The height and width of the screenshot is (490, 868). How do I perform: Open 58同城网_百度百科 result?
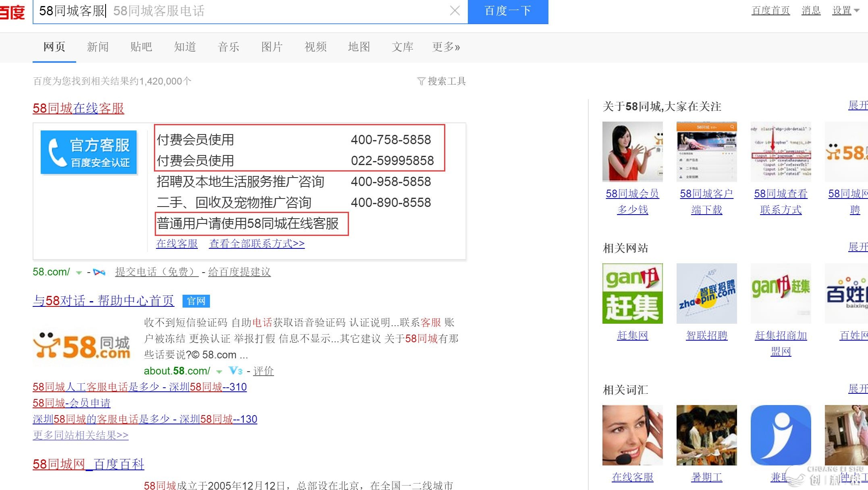(88, 464)
